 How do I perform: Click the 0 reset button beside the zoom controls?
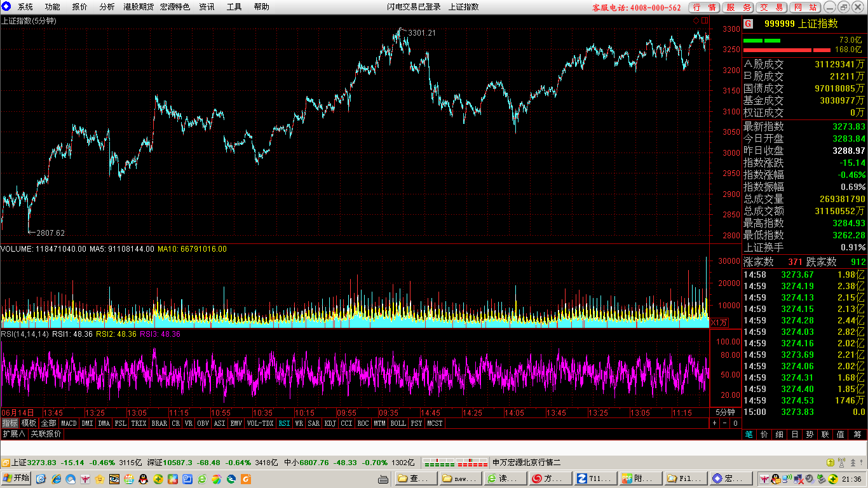(735, 423)
